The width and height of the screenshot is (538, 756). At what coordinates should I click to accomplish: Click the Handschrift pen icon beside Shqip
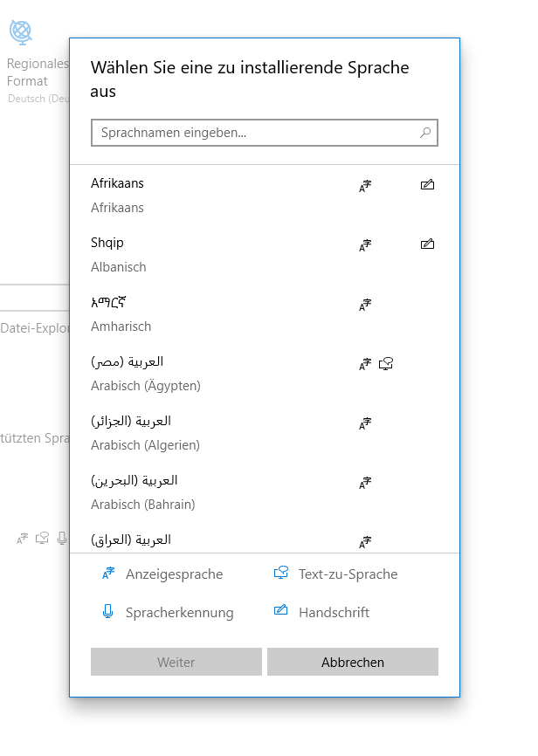pyautogui.click(x=427, y=244)
